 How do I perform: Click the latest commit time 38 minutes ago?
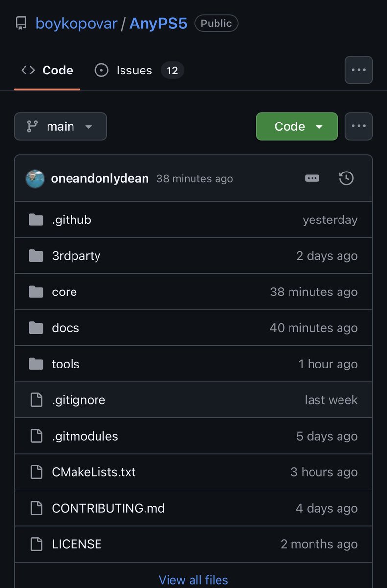coord(194,179)
